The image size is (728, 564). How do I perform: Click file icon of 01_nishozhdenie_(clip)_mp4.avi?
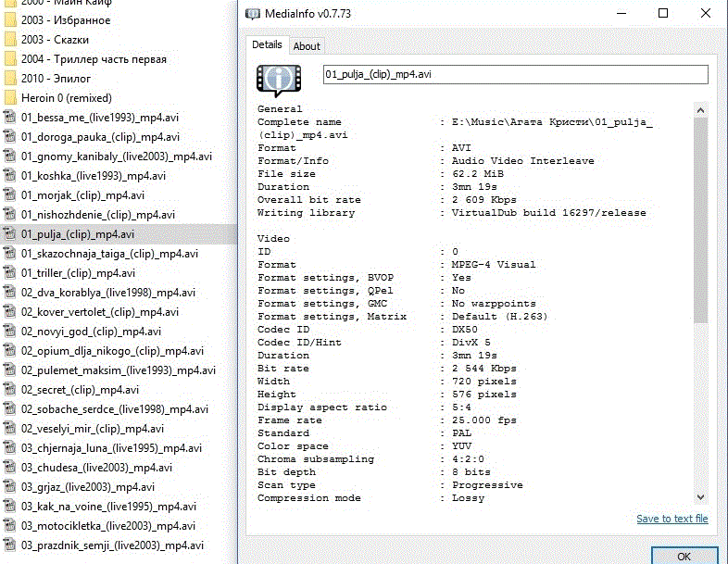[x=10, y=215]
